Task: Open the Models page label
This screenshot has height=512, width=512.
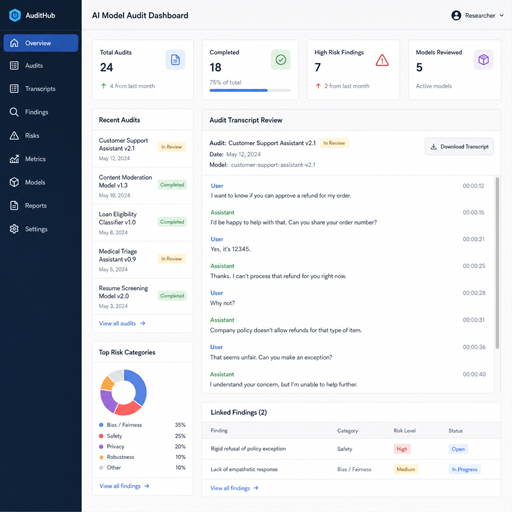Action: pyautogui.click(x=35, y=182)
